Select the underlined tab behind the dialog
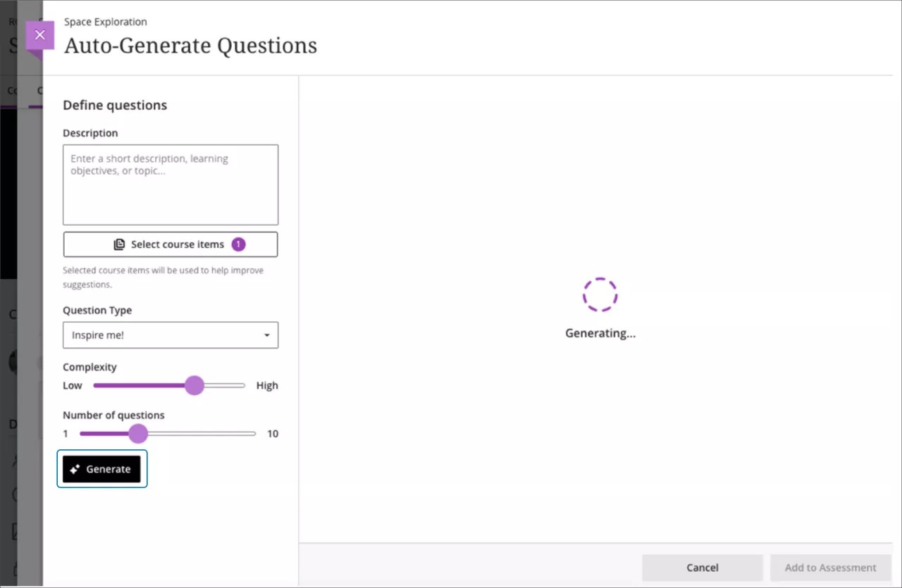The image size is (902, 588). [35, 91]
